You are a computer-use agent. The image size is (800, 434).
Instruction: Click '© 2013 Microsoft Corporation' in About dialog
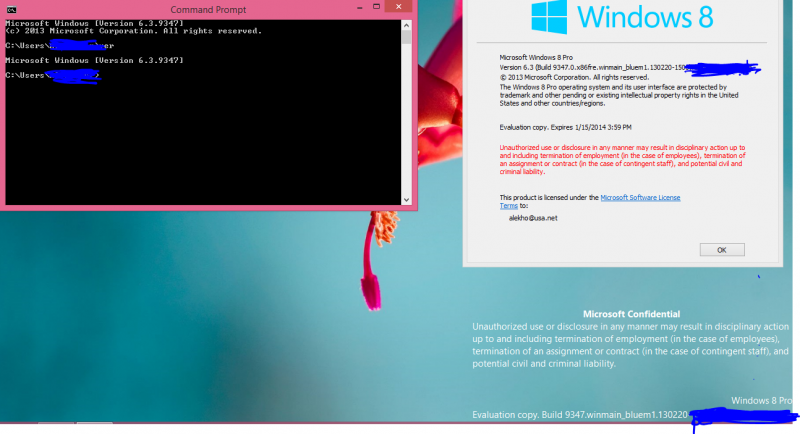point(574,78)
